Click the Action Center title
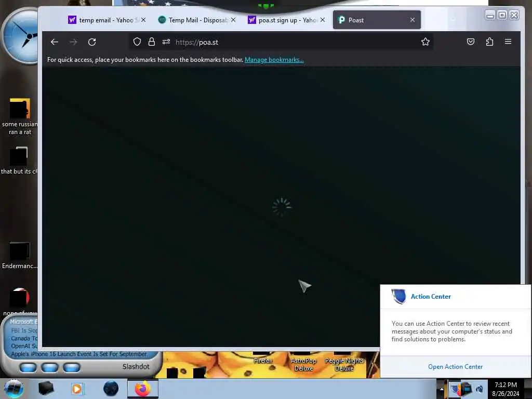The width and height of the screenshot is (532, 399). pos(431,296)
